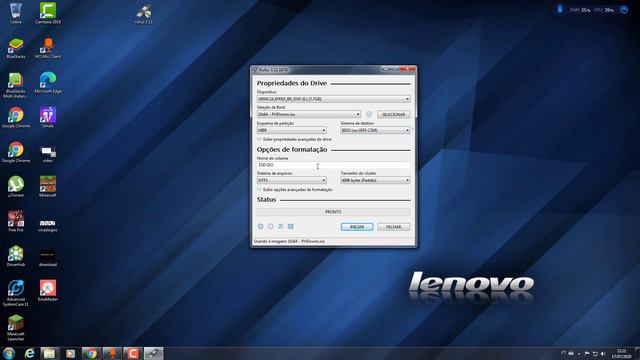The height and width of the screenshot is (360, 640).
Task: Open Esquema de partição dropdown
Action: click(291, 130)
